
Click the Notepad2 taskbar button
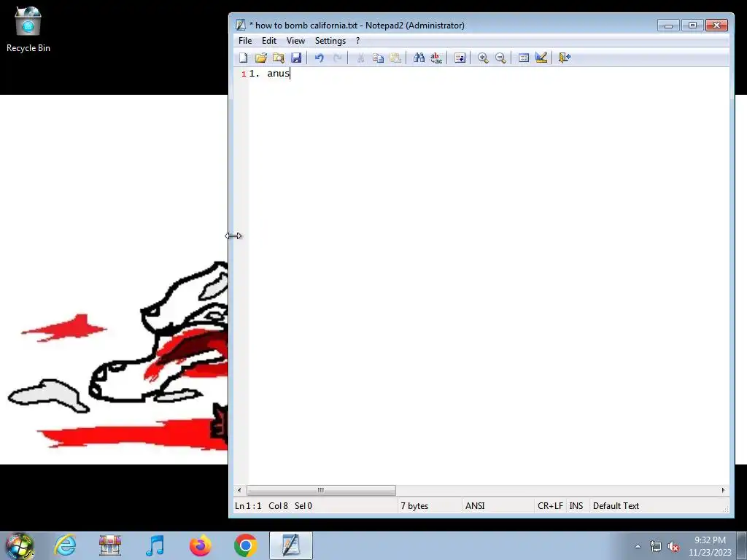pyautogui.click(x=290, y=545)
